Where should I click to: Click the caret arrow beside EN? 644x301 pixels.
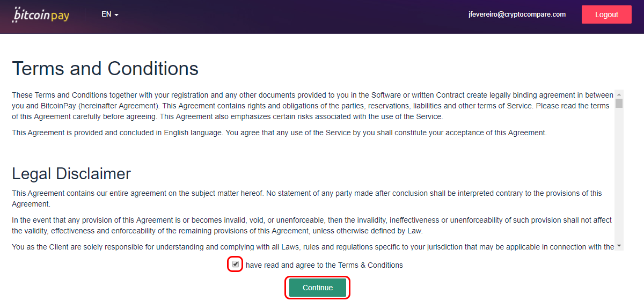tap(116, 15)
